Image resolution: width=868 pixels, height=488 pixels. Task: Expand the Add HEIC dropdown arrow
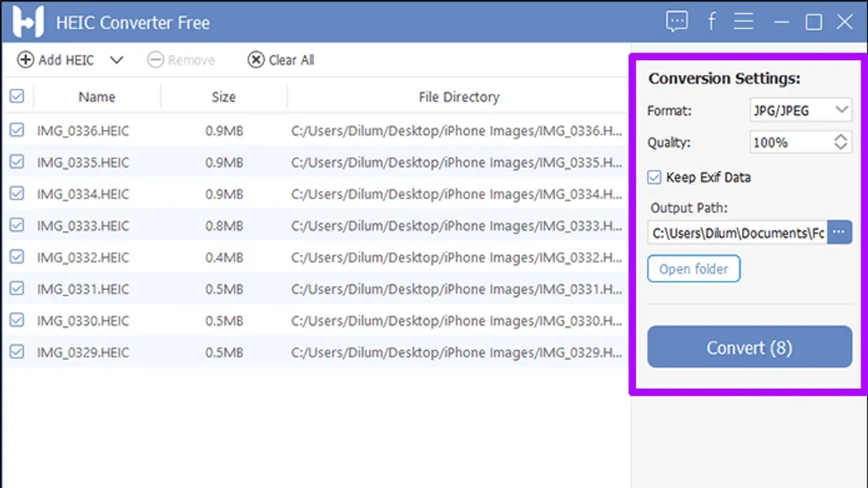116,60
